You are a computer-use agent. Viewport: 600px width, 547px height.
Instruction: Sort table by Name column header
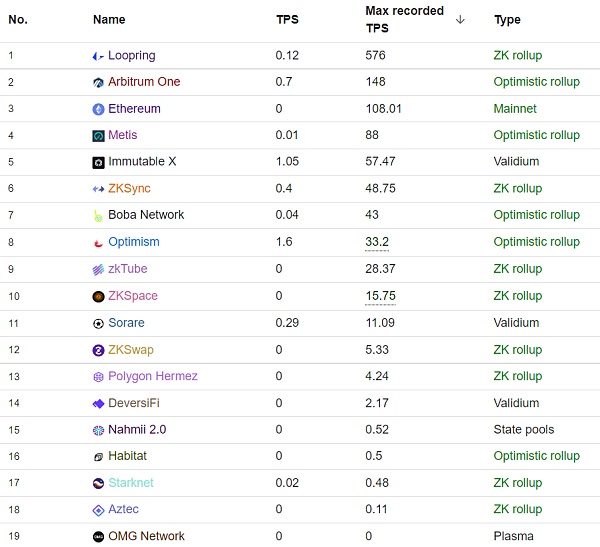click(x=109, y=20)
